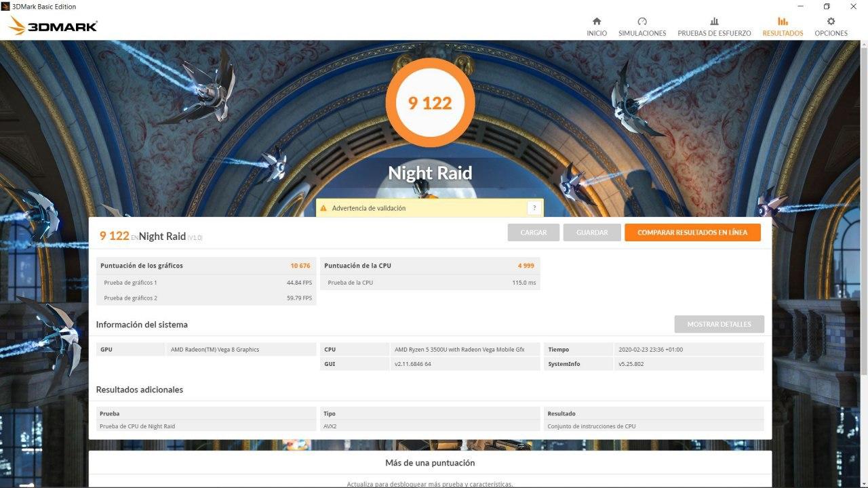
Task: Expand system info with Mostrar detalles
Action: (x=719, y=324)
